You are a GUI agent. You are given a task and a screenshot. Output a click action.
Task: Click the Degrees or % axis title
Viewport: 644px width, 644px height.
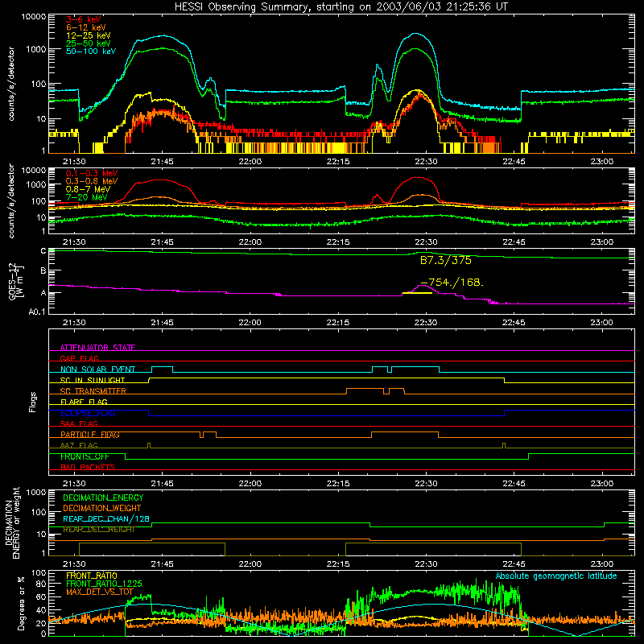coord(21,604)
